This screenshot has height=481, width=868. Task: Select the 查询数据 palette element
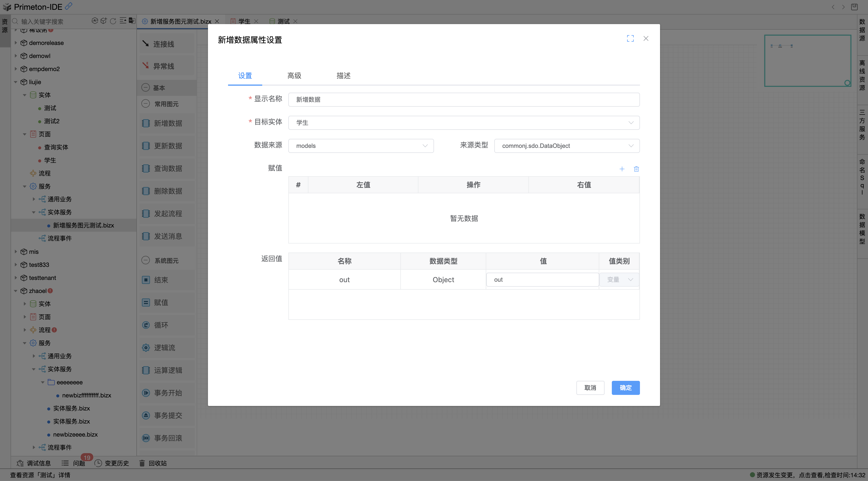coord(168,168)
